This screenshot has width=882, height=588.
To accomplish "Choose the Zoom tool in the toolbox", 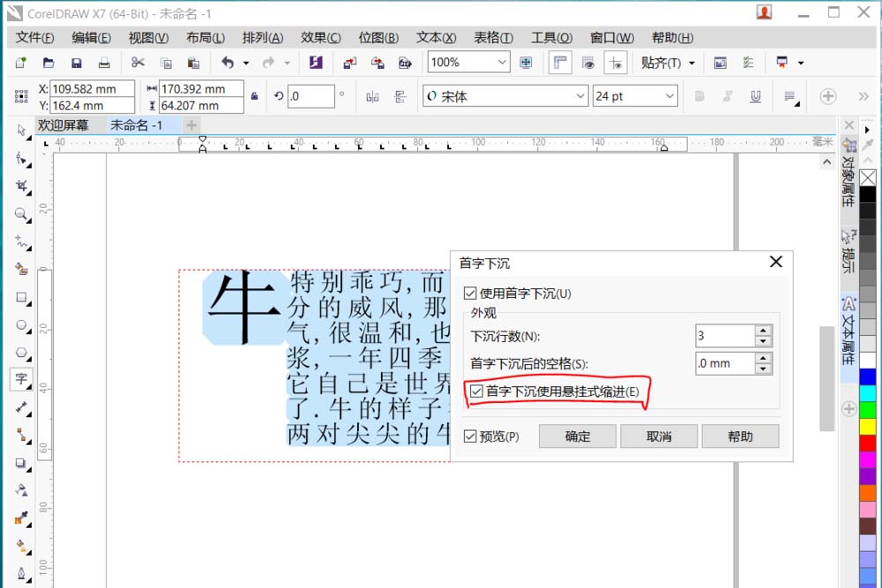I will (20, 214).
